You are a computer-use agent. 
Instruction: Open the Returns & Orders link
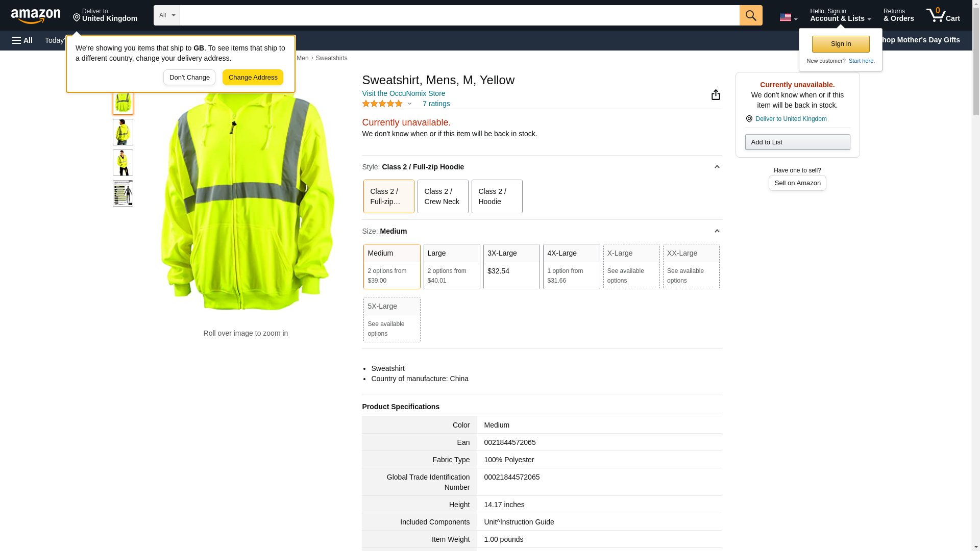pos(898,15)
